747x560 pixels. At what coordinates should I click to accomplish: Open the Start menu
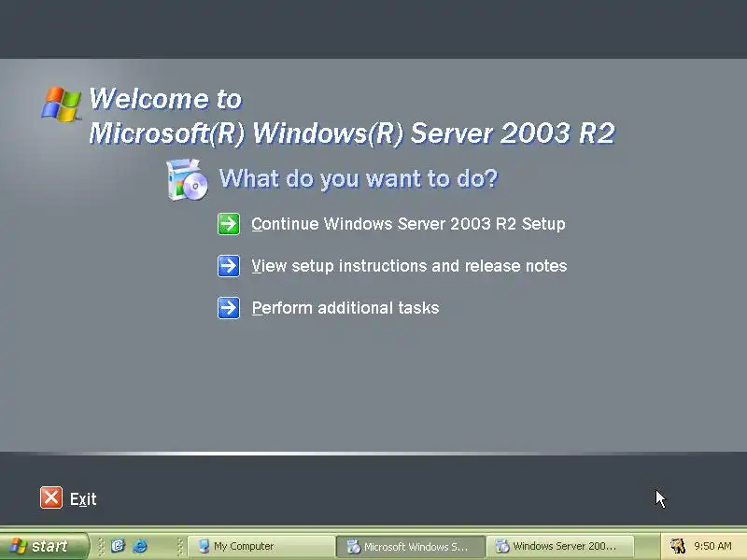click(44, 546)
